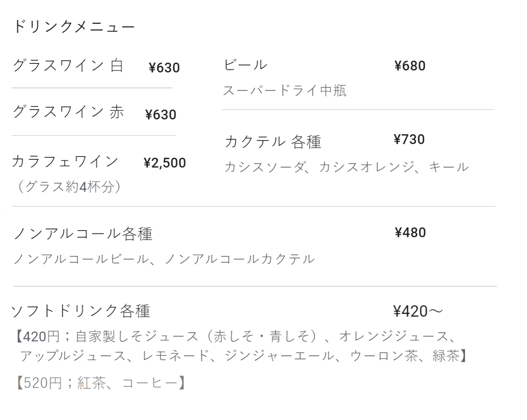
Task: Click the カシスソーダ cocktail list text
Action: click(x=346, y=167)
